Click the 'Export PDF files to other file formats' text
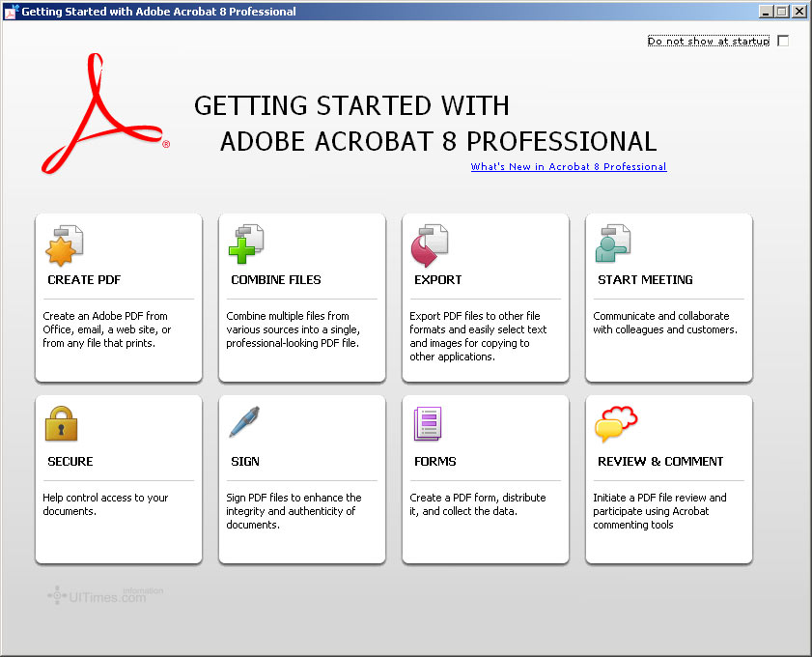This screenshot has width=812, height=657. point(478,336)
